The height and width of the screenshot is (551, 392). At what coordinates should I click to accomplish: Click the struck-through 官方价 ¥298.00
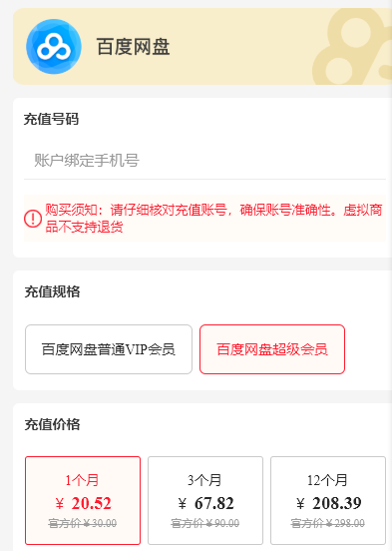point(328,524)
